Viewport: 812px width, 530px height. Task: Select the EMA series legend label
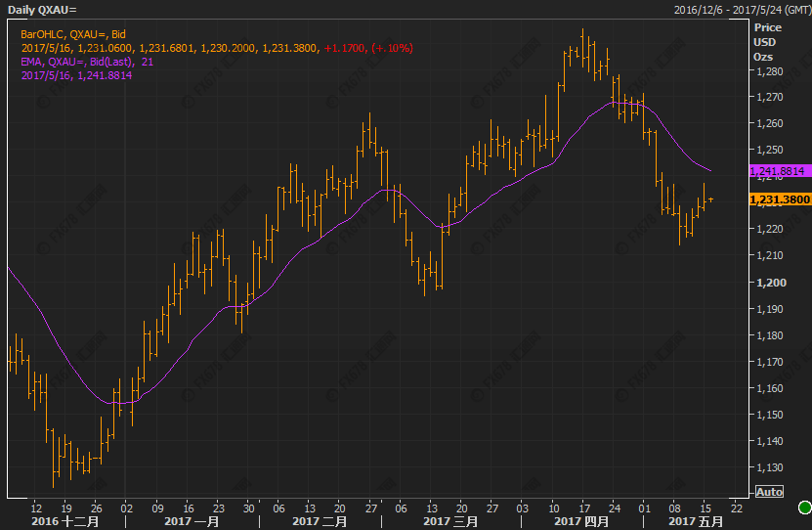[87, 61]
